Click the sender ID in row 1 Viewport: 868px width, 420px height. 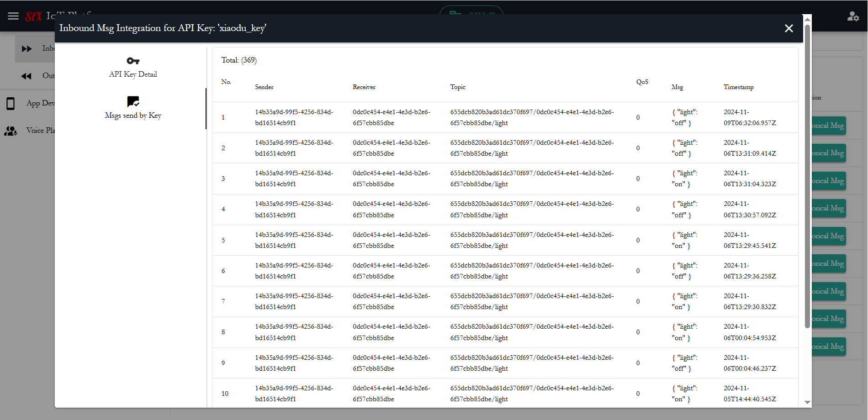point(294,118)
